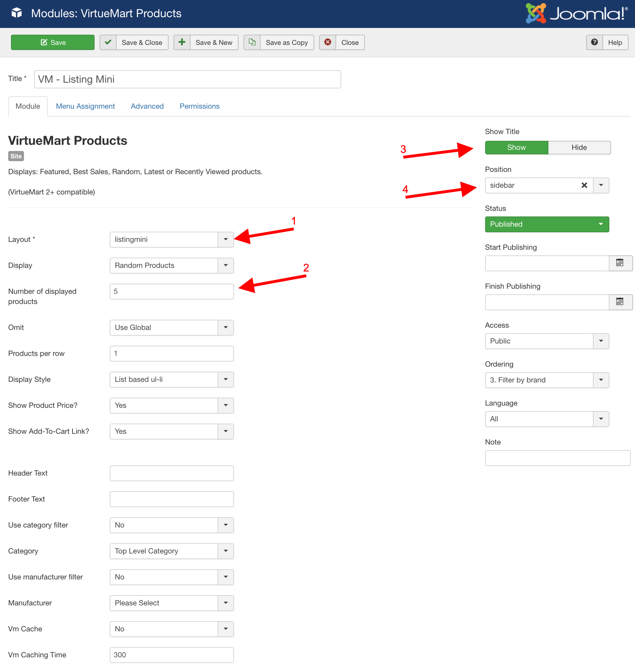Screen dimensions: 635x672
Task: Set Show Title to Show
Action: [516, 148]
